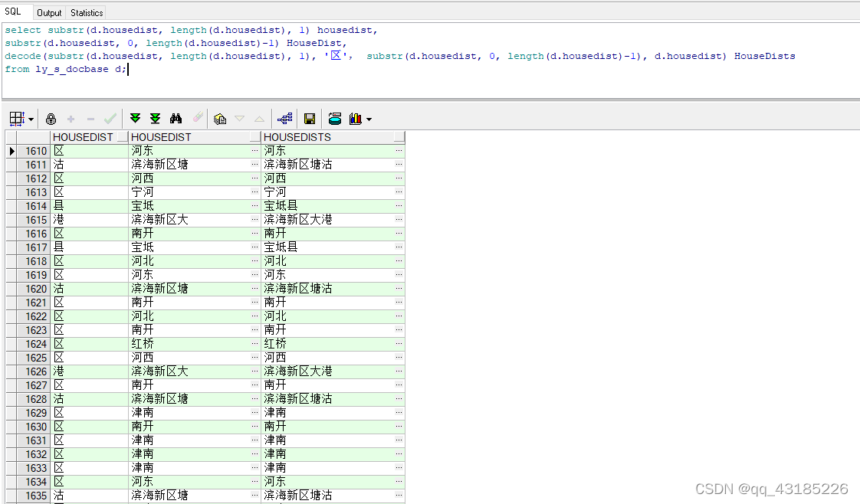The width and height of the screenshot is (860, 504).
Task: Open the query results export icon
Action: [x=333, y=119]
